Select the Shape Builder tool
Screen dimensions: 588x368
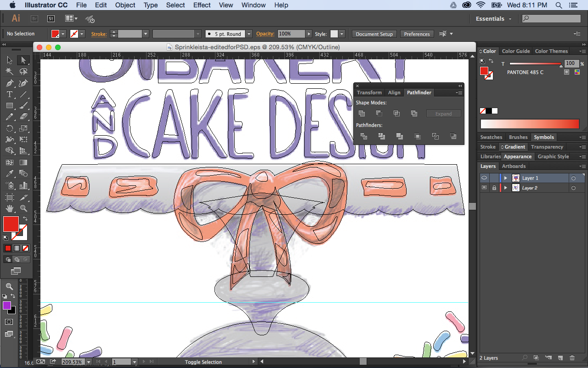click(9, 151)
